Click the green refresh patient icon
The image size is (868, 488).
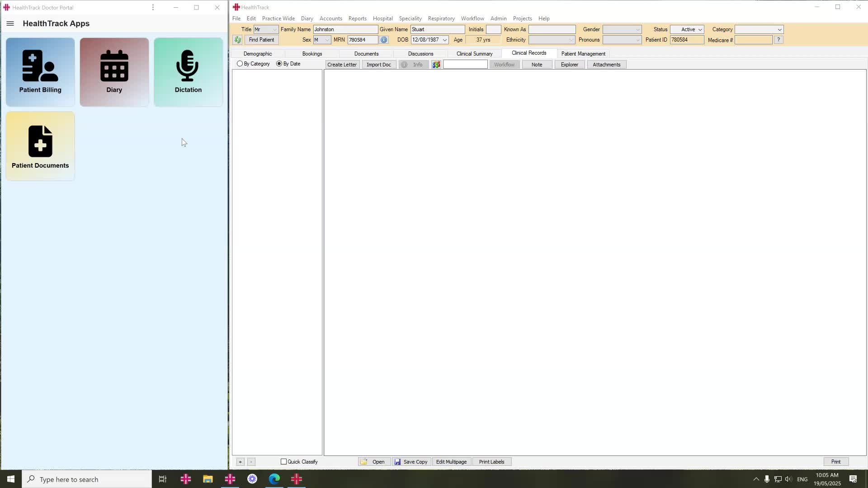click(x=238, y=40)
